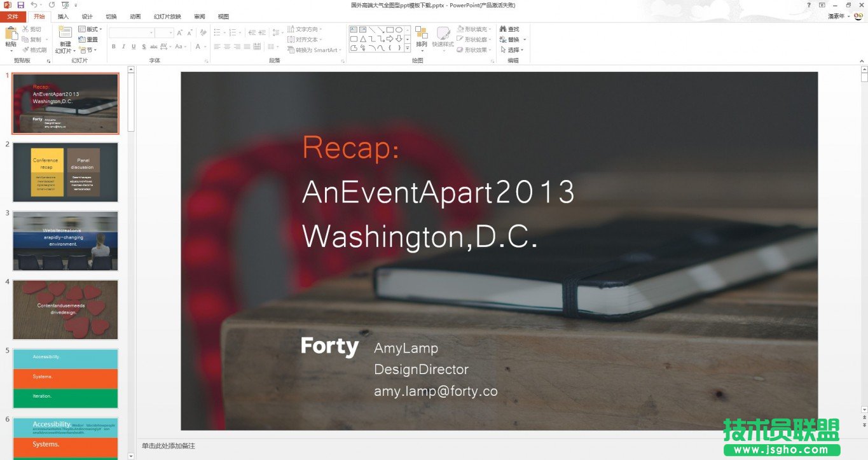
Task: Open the Slide Show (幻灯片放映) tab
Action: 167,17
